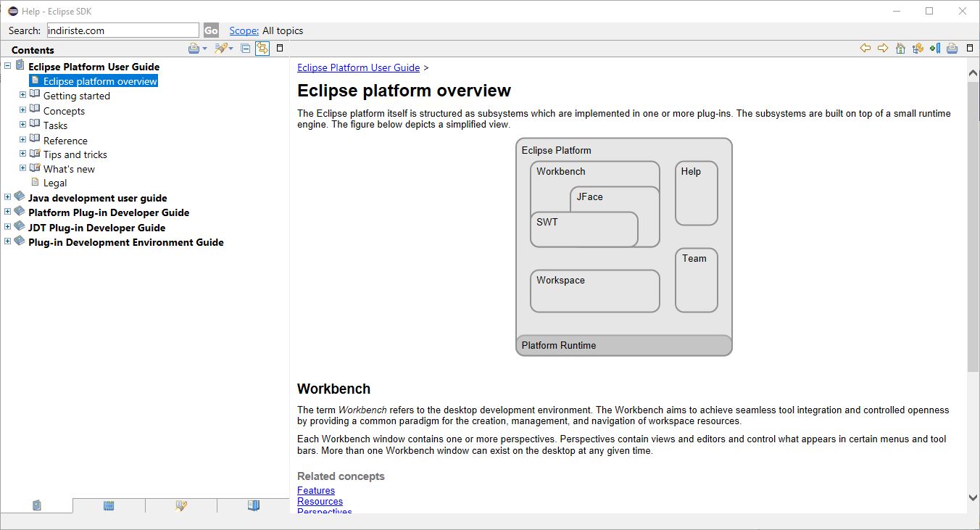The image size is (980, 530).
Task: Select the Reference topic
Action: pos(65,141)
